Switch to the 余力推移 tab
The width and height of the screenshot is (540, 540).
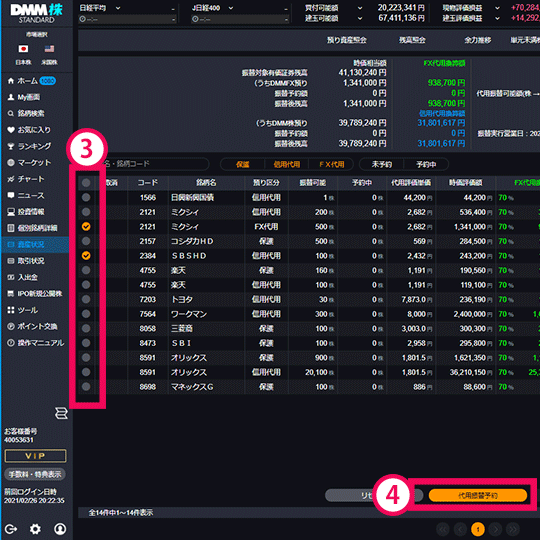point(478,40)
